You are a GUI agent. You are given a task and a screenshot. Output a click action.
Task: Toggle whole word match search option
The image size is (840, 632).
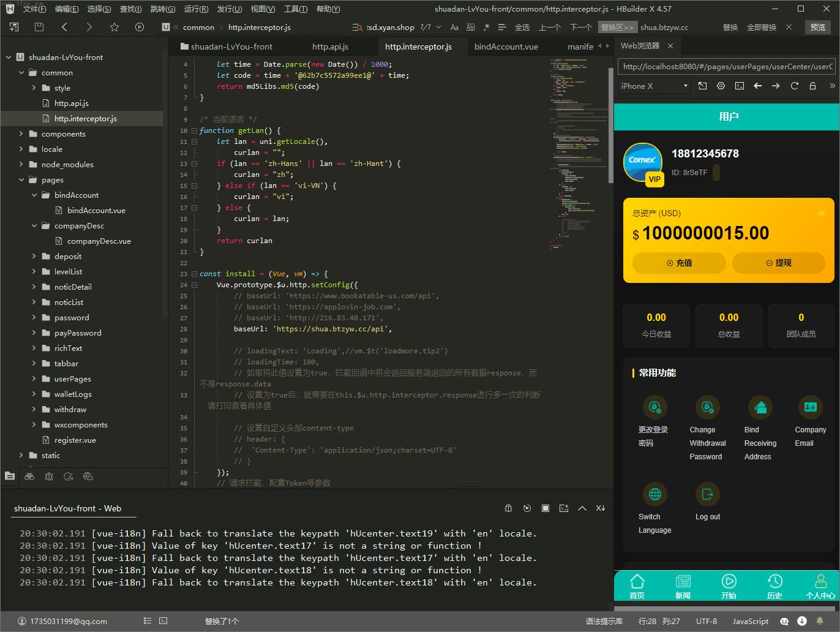coord(470,27)
